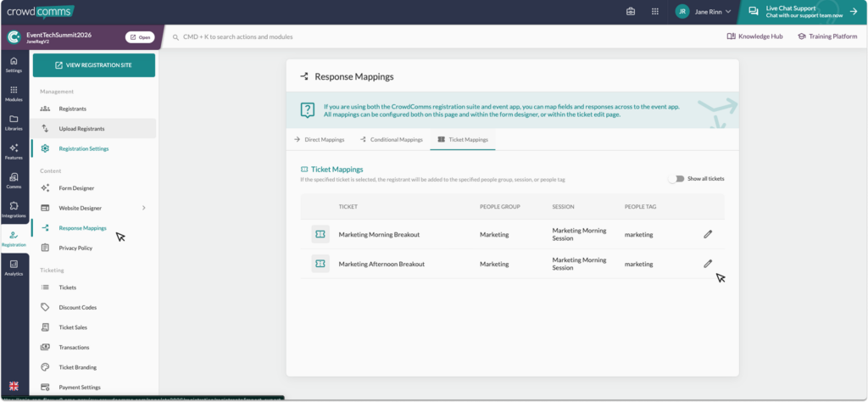
Task: Click the Live Chat Support arrow icon
Action: click(853, 11)
